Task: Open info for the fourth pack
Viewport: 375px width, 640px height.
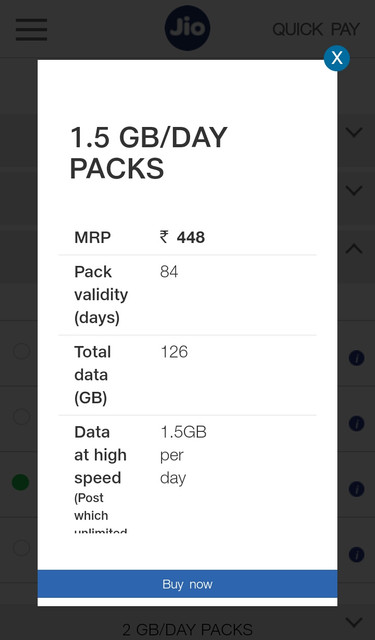Action: 356,555
